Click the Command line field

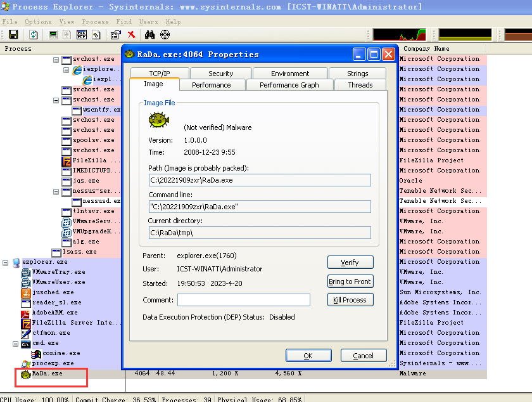260,207
